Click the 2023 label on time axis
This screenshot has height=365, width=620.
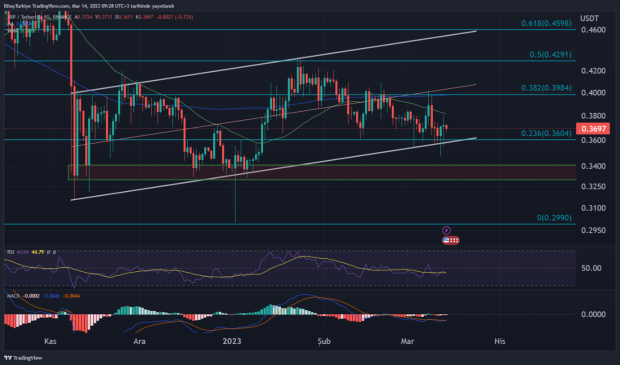point(232,341)
